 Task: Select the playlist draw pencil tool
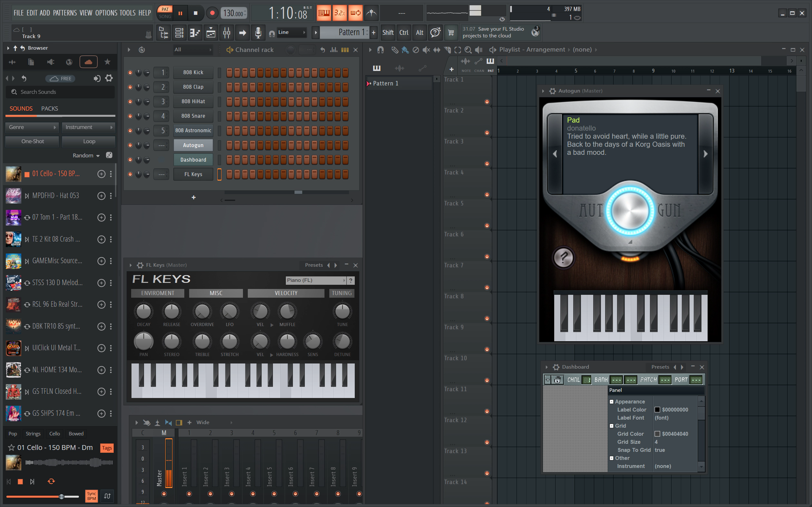click(395, 50)
